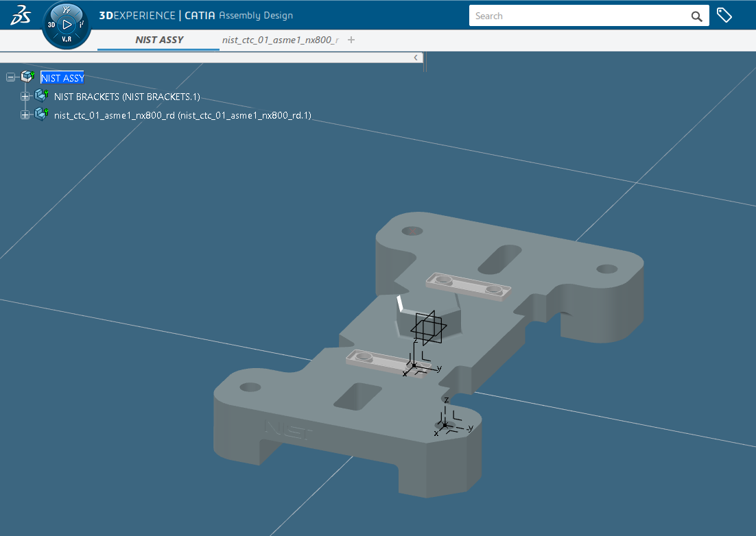
Task: Switch to the NIST ASSY tab
Action: coord(158,40)
